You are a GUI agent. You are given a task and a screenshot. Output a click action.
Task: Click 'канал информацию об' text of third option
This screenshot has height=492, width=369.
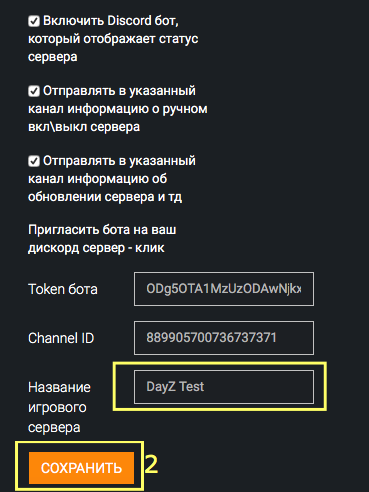tap(98, 179)
